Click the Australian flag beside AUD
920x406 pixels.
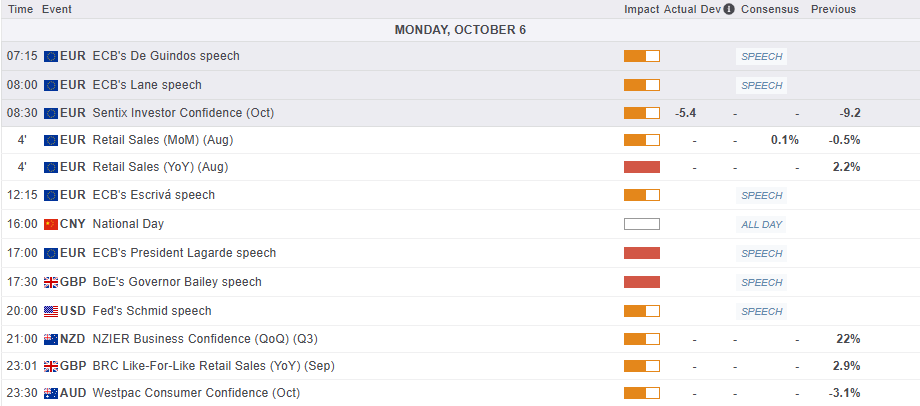pos(51,393)
